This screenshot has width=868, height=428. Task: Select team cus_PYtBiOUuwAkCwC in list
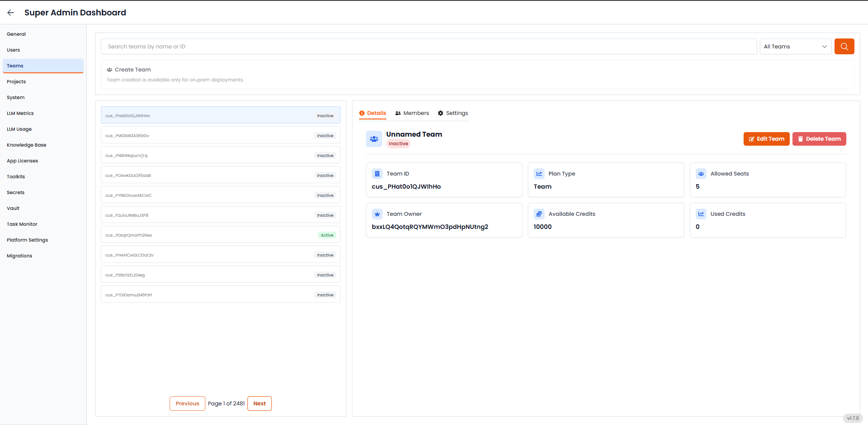point(221,195)
